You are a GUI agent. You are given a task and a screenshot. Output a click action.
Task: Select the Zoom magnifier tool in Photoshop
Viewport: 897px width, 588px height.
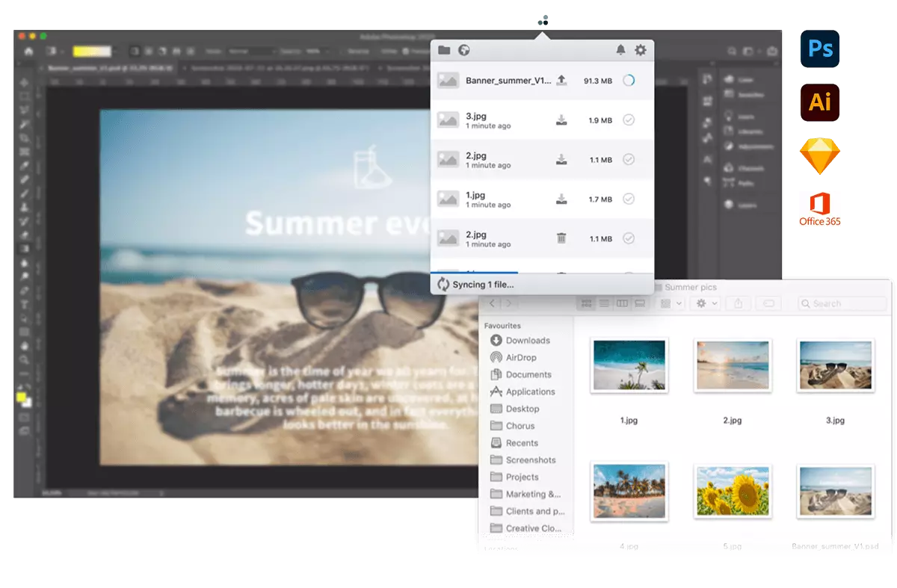coord(24,361)
